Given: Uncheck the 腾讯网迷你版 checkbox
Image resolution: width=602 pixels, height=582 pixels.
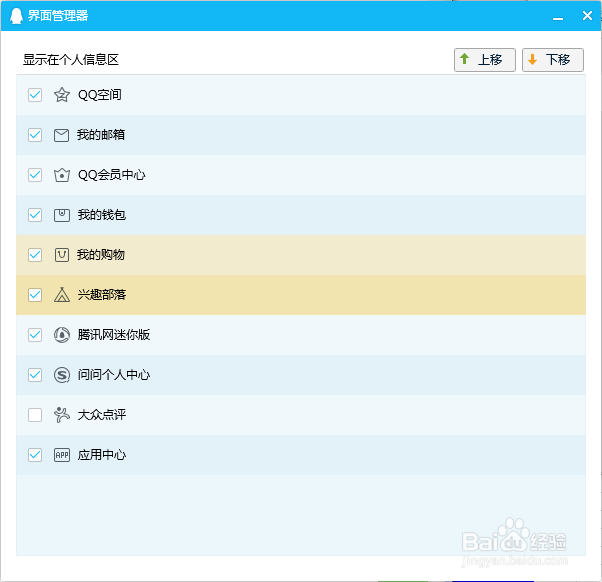Looking at the screenshot, I should pos(35,335).
